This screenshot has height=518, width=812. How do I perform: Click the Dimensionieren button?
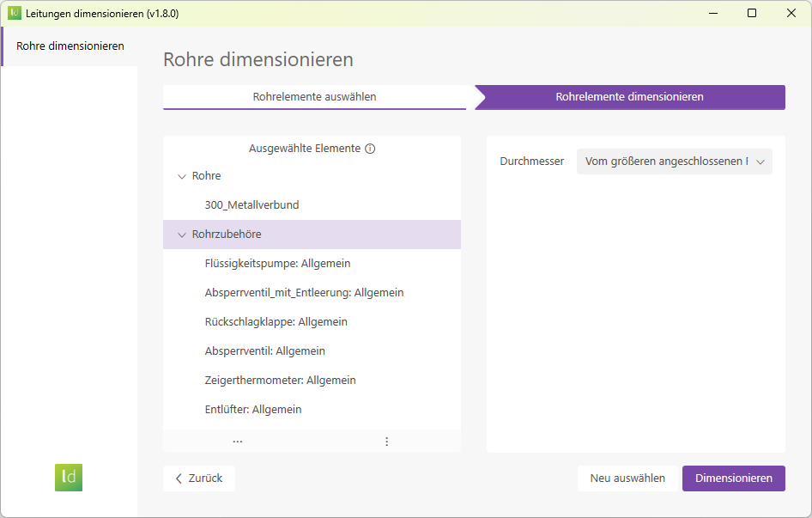point(734,478)
